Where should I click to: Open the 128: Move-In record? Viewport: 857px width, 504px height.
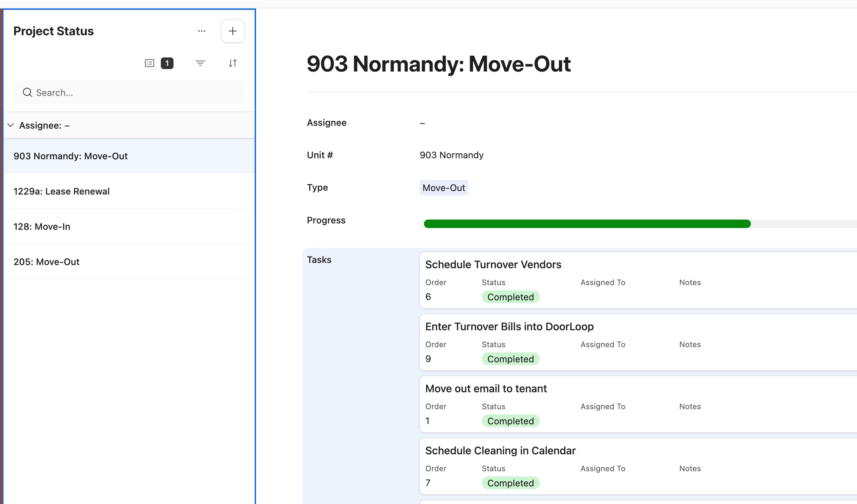pos(42,226)
